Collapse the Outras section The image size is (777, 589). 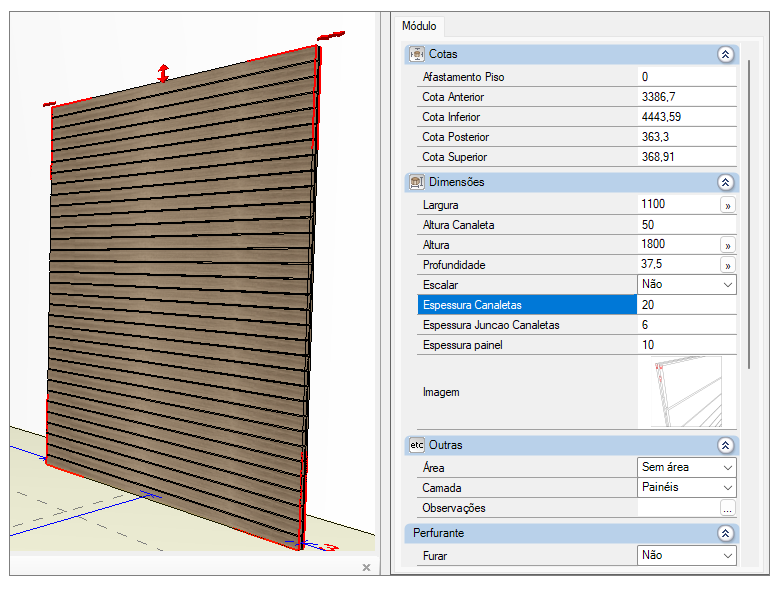point(726,445)
